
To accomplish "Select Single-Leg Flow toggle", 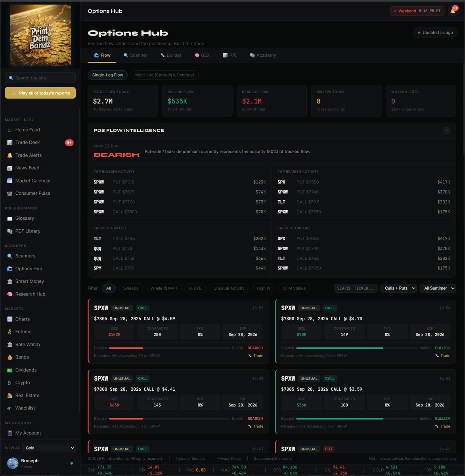I will coord(107,75).
